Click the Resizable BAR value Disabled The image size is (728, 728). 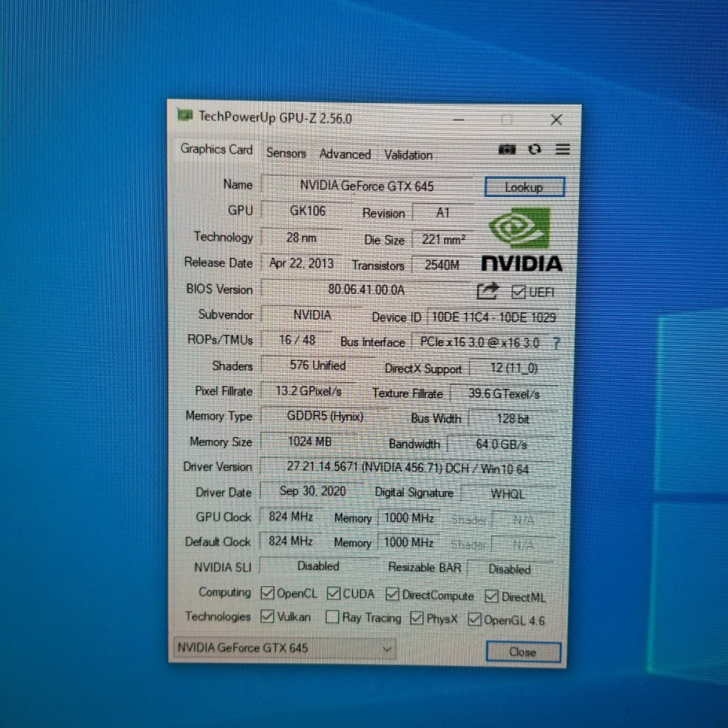[x=510, y=569]
